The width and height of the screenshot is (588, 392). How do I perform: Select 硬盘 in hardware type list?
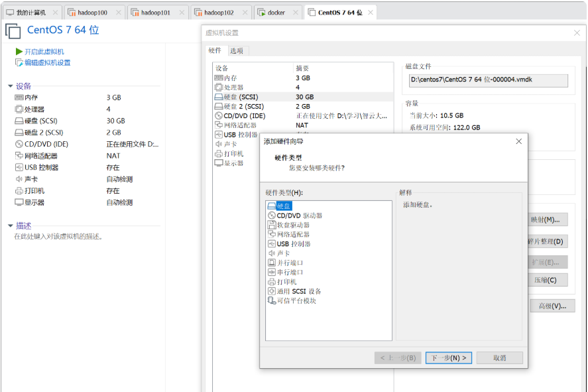(x=284, y=206)
